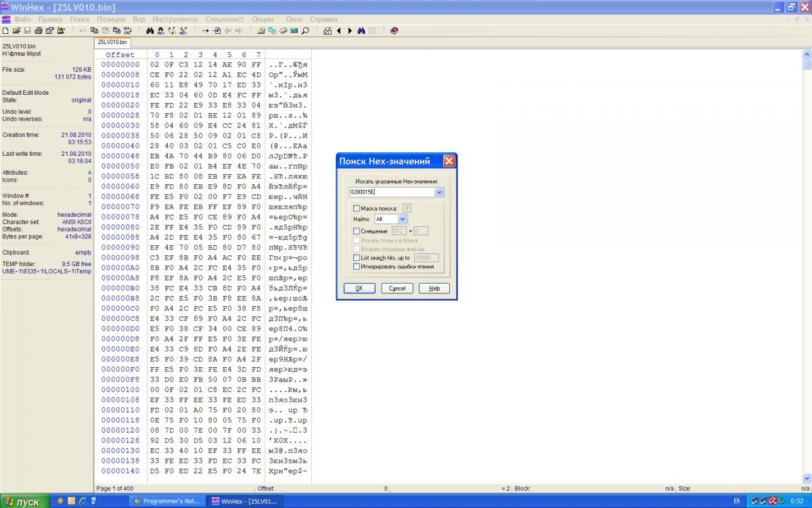Image resolution: width=812 pixels, height=508 pixels.
Task: Click the New file toolbar icon
Action: click(5, 30)
